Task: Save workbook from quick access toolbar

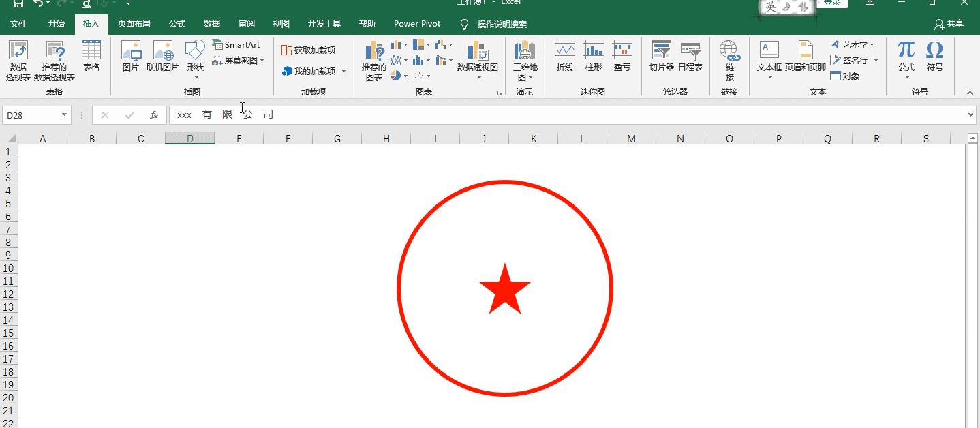Action: (x=18, y=3)
